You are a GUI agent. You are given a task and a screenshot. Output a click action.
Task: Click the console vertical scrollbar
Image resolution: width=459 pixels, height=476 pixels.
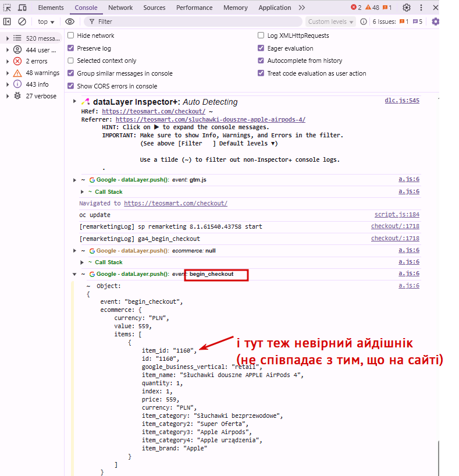pos(438,459)
